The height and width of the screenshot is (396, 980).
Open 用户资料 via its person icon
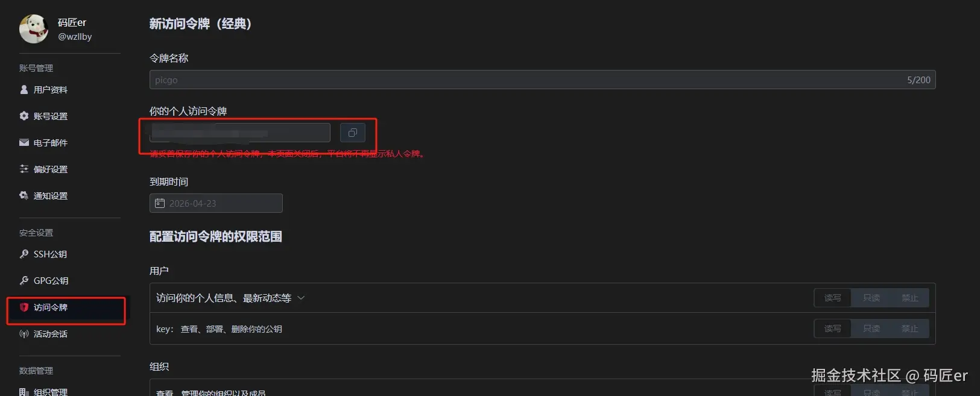(24, 90)
